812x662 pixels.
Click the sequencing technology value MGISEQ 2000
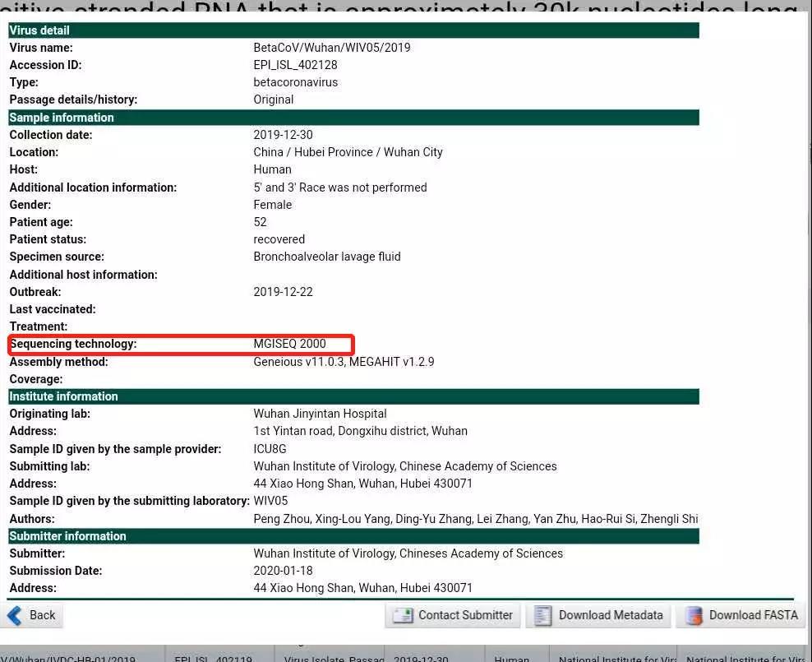[x=289, y=344]
